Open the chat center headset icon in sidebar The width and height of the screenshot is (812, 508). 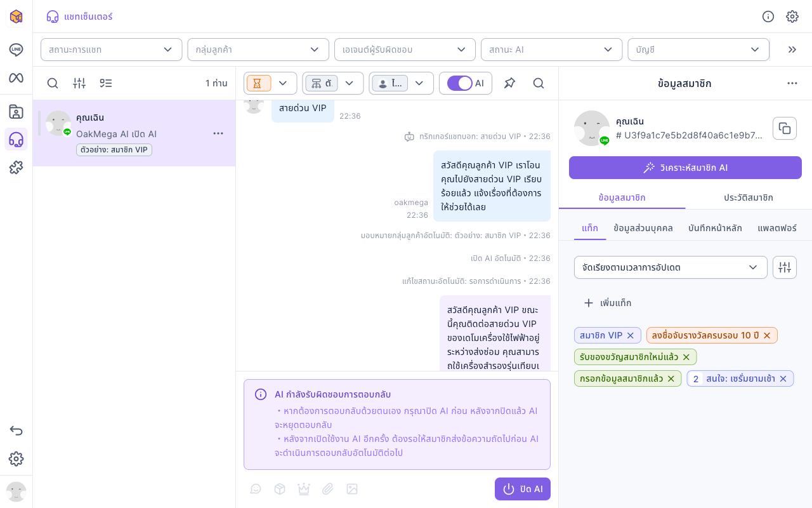16,140
